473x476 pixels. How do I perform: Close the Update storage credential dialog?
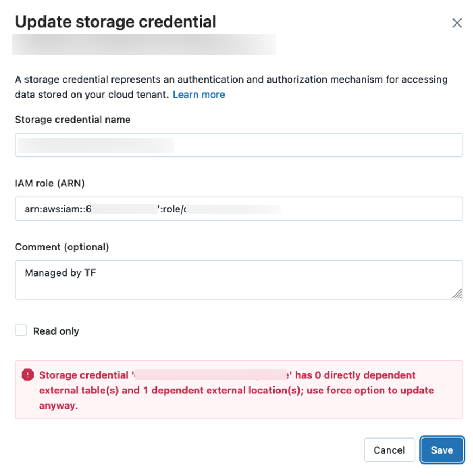coord(457,23)
